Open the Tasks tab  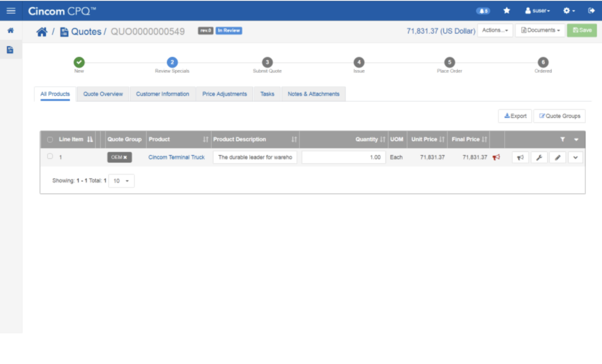pyautogui.click(x=267, y=94)
